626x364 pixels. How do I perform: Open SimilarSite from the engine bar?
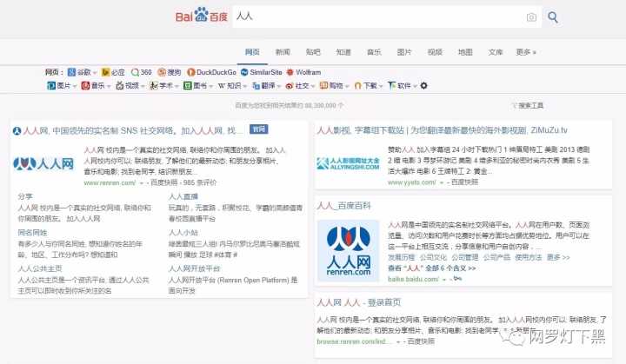pos(261,72)
